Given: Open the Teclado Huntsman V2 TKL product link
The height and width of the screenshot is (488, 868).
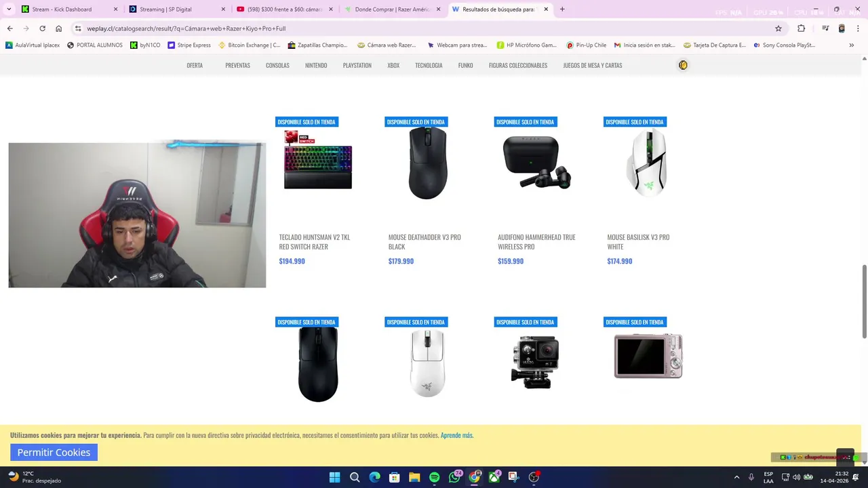Looking at the screenshot, I should click(315, 242).
